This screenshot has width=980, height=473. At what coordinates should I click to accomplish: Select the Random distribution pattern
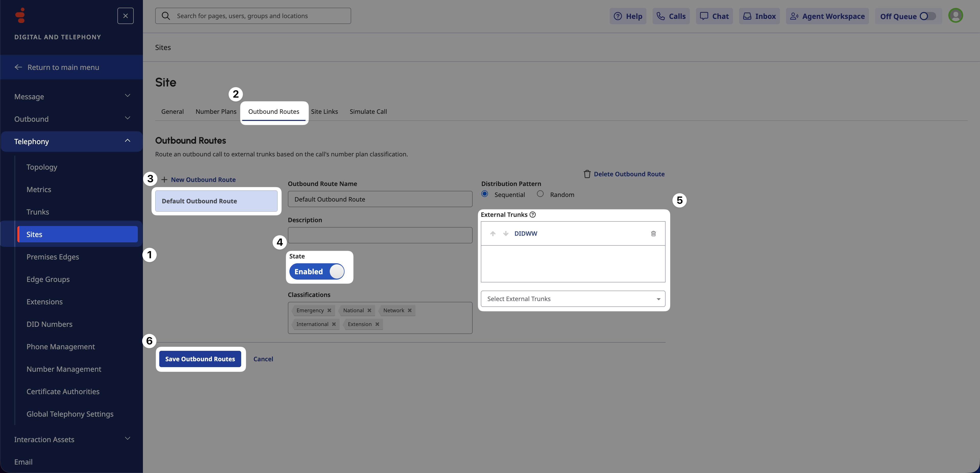[540, 194]
